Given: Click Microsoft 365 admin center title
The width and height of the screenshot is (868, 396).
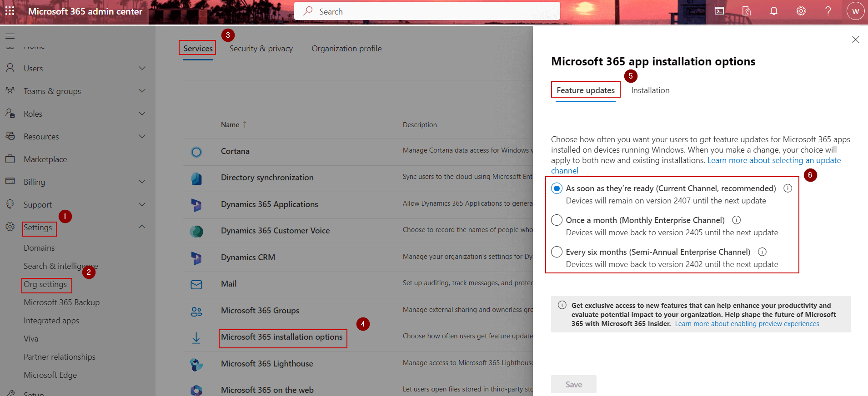Looking at the screenshot, I should [x=85, y=11].
